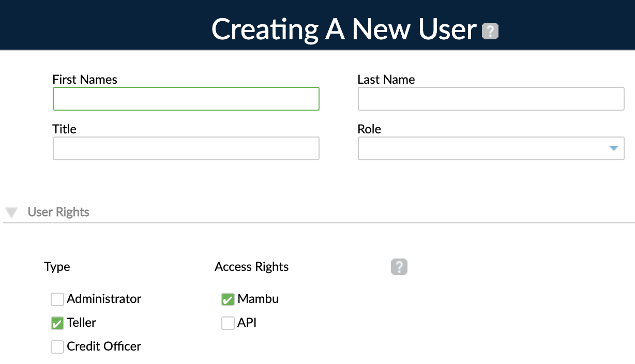Click inside the First Names field

pyautogui.click(x=186, y=99)
